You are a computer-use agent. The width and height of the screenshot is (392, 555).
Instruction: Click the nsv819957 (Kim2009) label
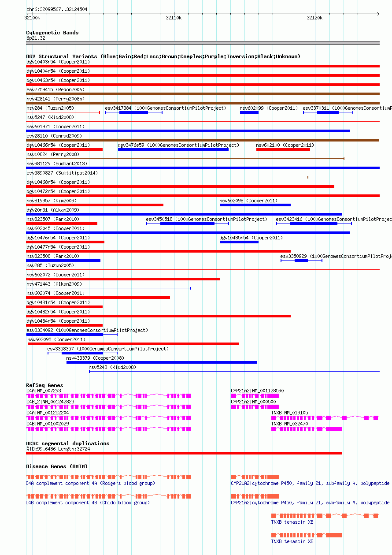(x=52, y=201)
